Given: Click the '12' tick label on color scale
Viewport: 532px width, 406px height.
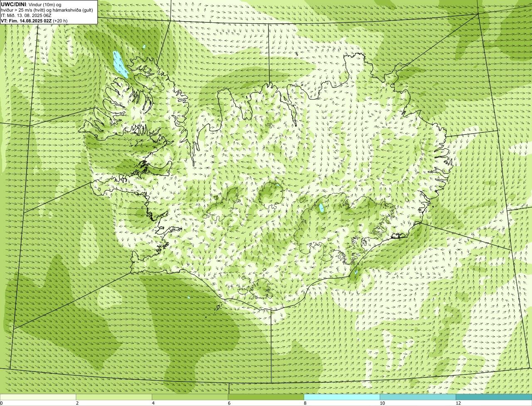Looking at the screenshot, I should pyautogui.click(x=458, y=403).
